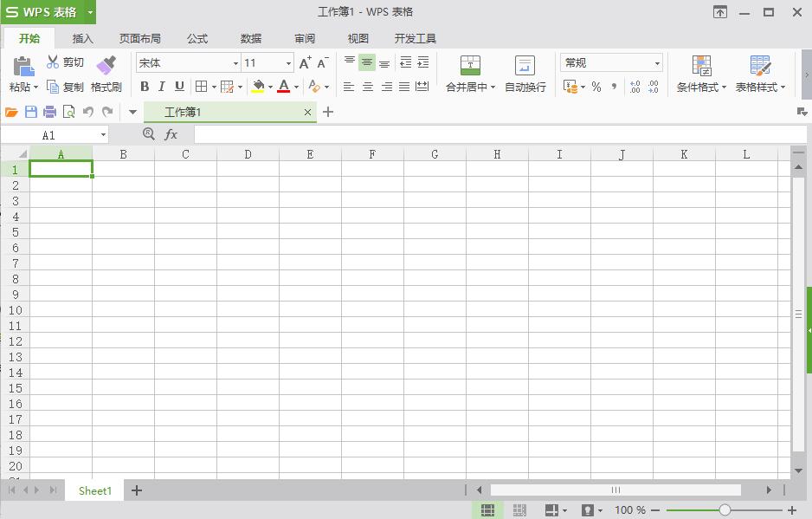The width and height of the screenshot is (812, 519).
Task: Click the 打印 (Print) icon
Action: (x=49, y=111)
